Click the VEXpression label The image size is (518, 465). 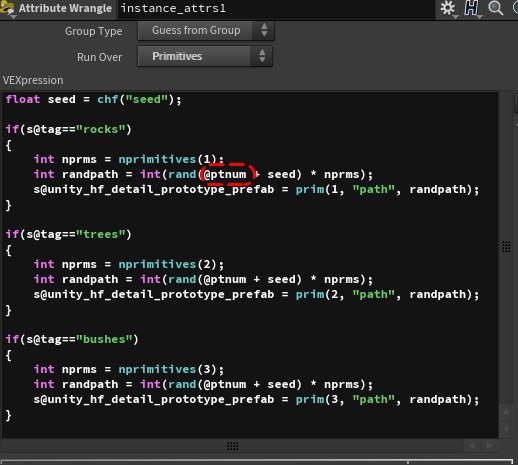pos(33,80)
